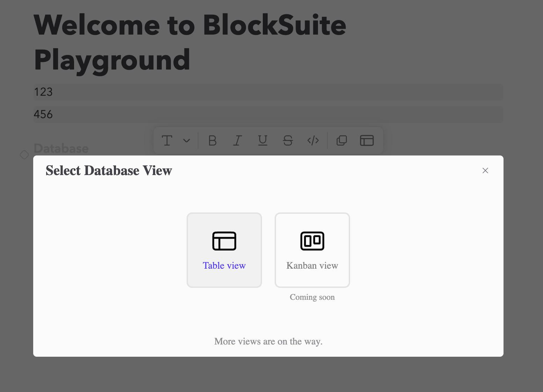The height and width of the screenshot is (392, 543).
Task: Click the Table view icon in the dialog
Action: 224,241
